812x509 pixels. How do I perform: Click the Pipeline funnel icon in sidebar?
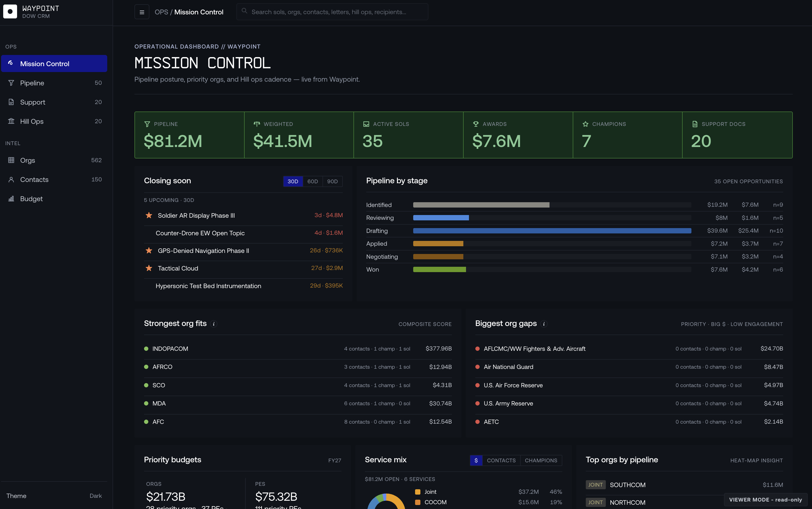tap(11, 83)
